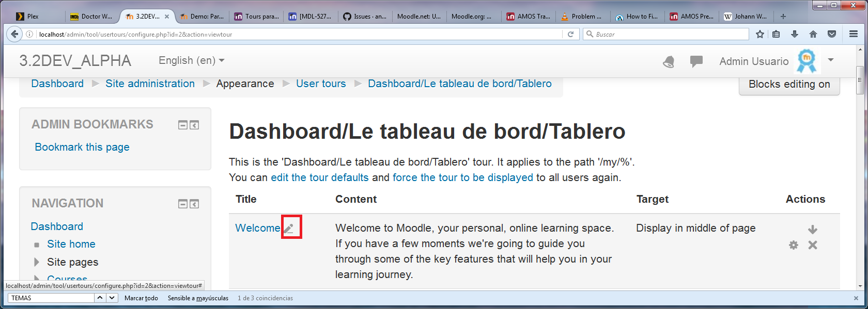This screenshot has width=868, height=309.
Task: Click the Admin Usuario avatar picture
Action: (807, 61)
